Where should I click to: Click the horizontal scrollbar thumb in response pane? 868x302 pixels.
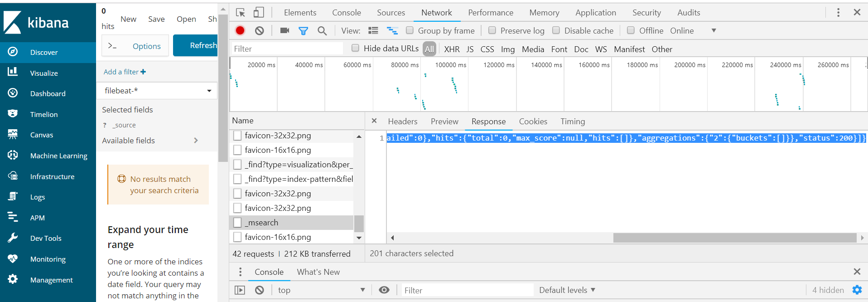point(735,238)
